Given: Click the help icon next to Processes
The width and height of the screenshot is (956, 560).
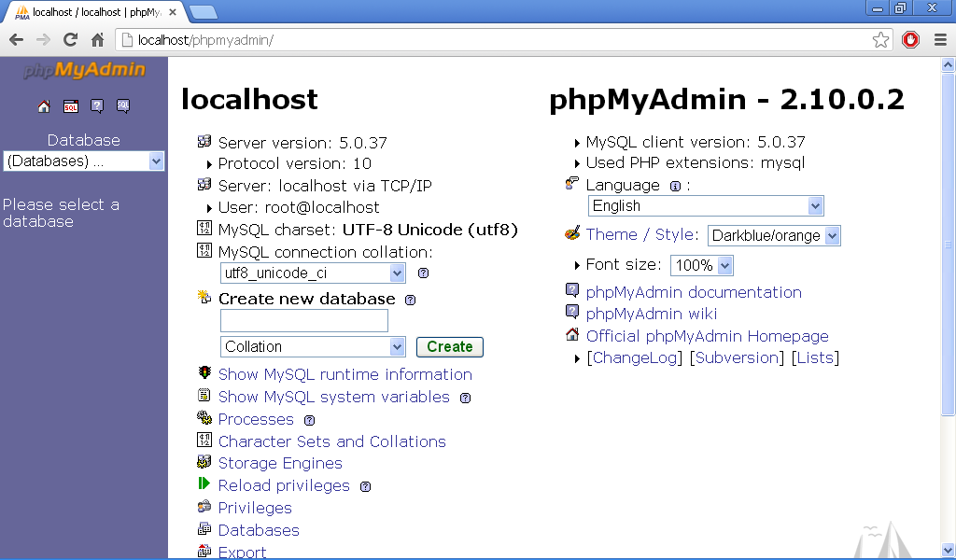Looking at the screenshot, I should pyautogui.click(x=309, y=420).
